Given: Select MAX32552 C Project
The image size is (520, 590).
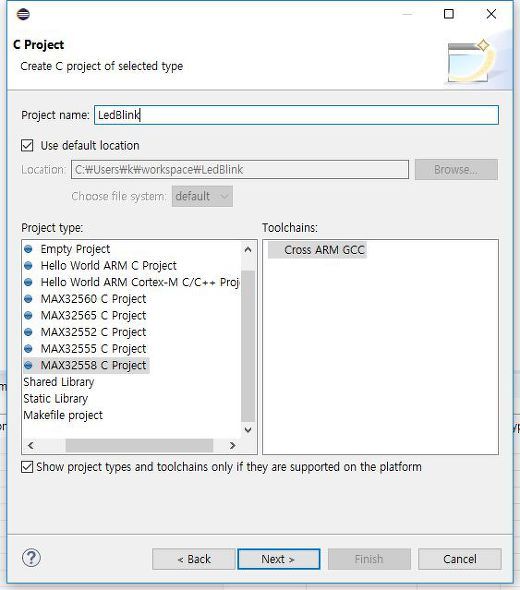Looking at the screenshot, I should pyautogui.click(x=93, y=332).
